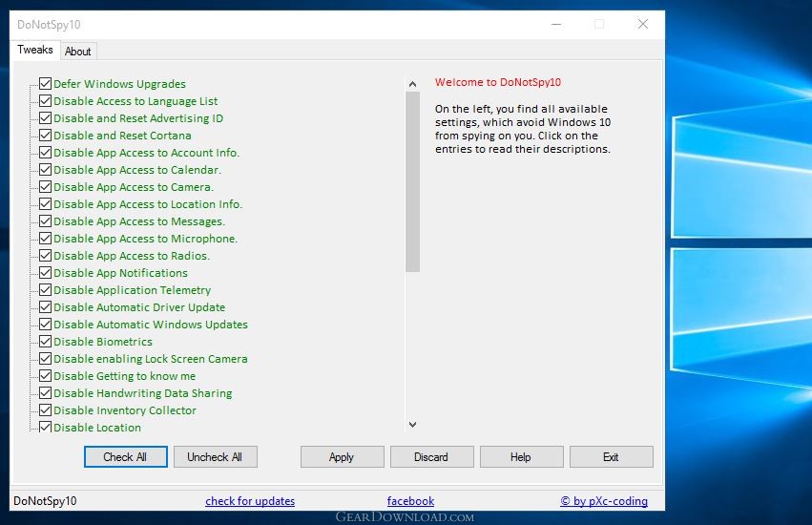Toggle Disable Automatic Driver Update checkbox
812x525 pixels.
point(46,306)
